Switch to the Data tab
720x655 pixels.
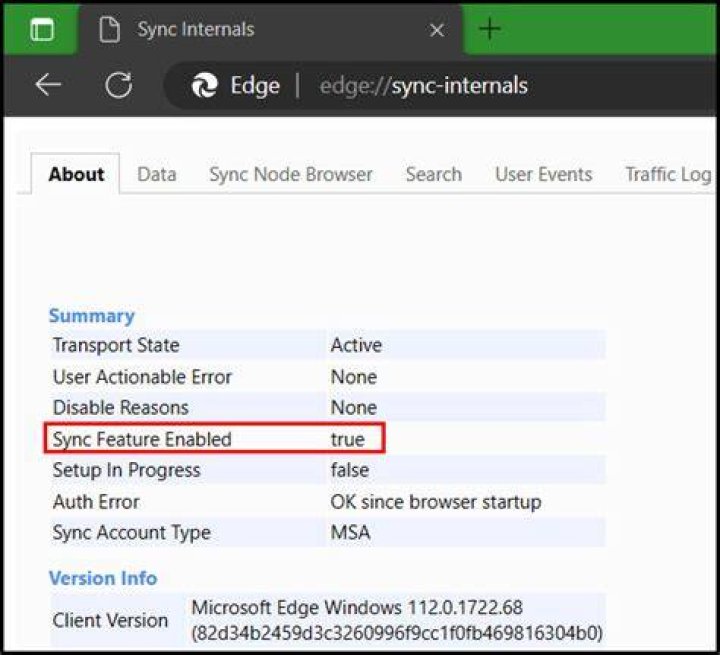click(157, 174)
